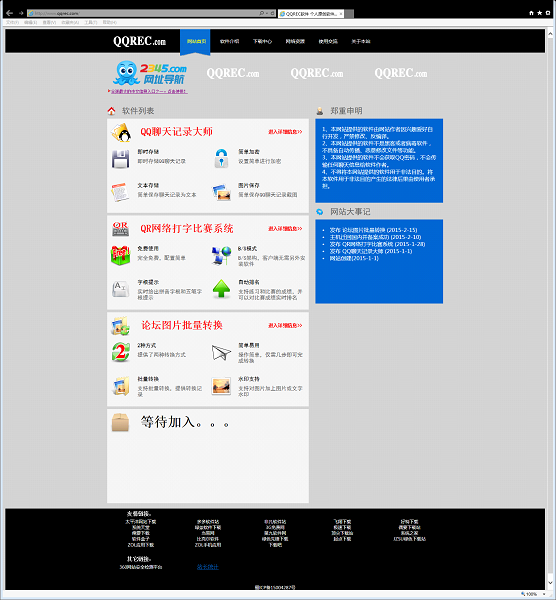Open the QR网络打字比赛系统 title
Image resolution: width=556 pixels, height=600 pixels.
point(187,228)
